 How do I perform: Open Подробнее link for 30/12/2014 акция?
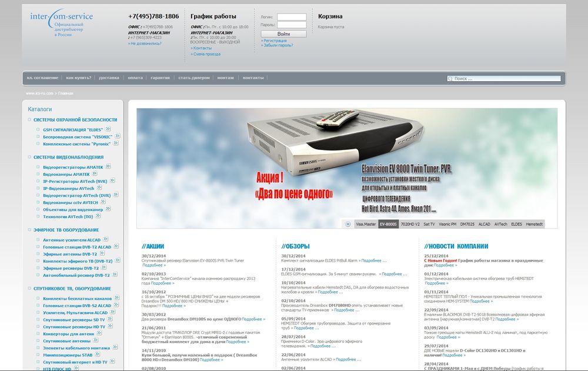tap(153, 265)
